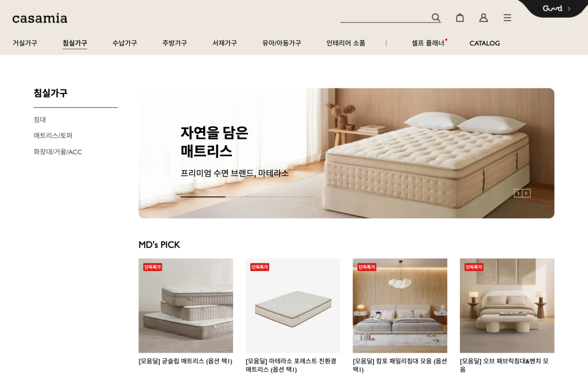
Task: Select the 수납가구 menu item
Action: [x=125, y=43]
